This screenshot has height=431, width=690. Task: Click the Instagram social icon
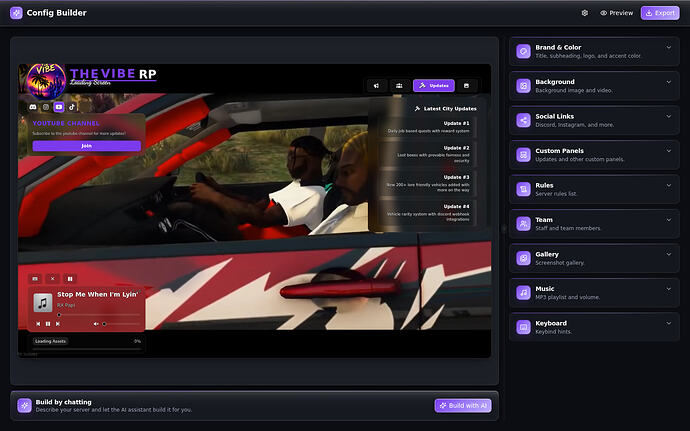coord(46,107)
